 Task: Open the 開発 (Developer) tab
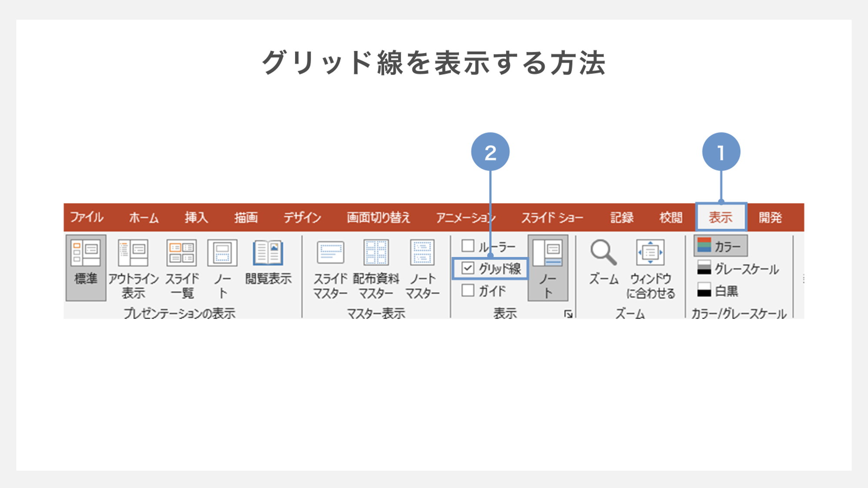click(775, 216)
